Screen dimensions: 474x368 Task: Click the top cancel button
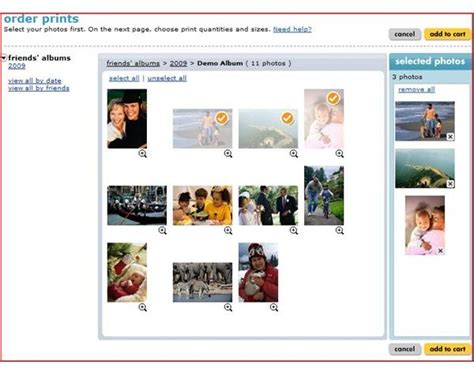405,34
